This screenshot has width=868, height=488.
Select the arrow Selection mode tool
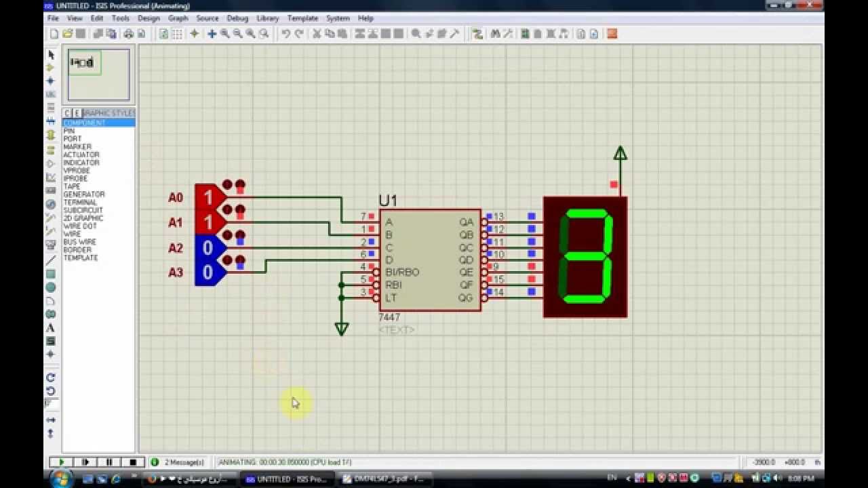pyautogui.click(x=50, y=54)
